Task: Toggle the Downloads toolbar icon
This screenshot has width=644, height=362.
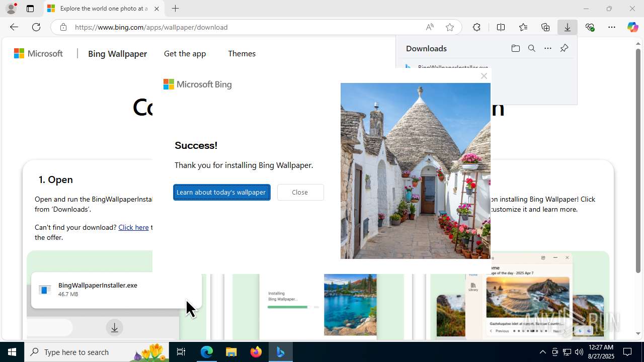Action: tap(568, 27)
